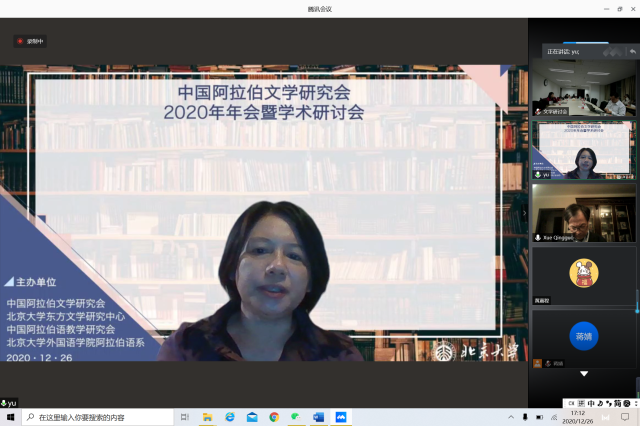Image resolution: width=640 pixels, height=426 pixels.
Task: Open Google Chrome from the taskbar
Action: [x=274, y=417]
